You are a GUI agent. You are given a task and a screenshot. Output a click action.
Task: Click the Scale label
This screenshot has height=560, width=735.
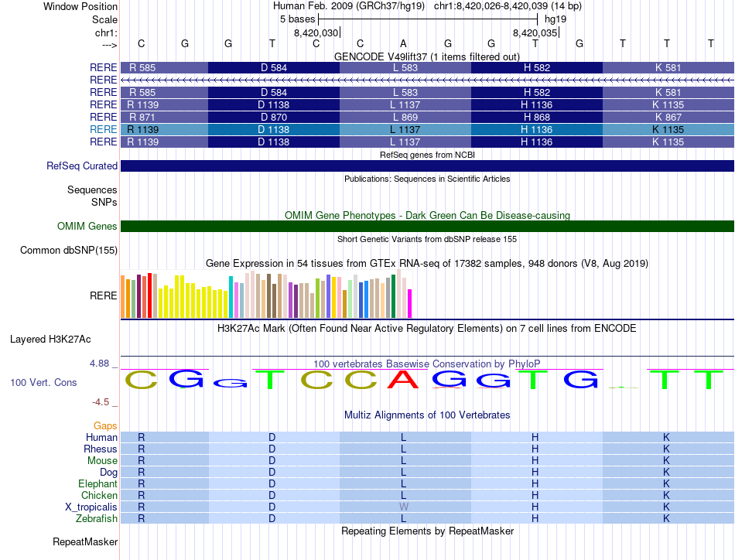[x=104, y=19]
